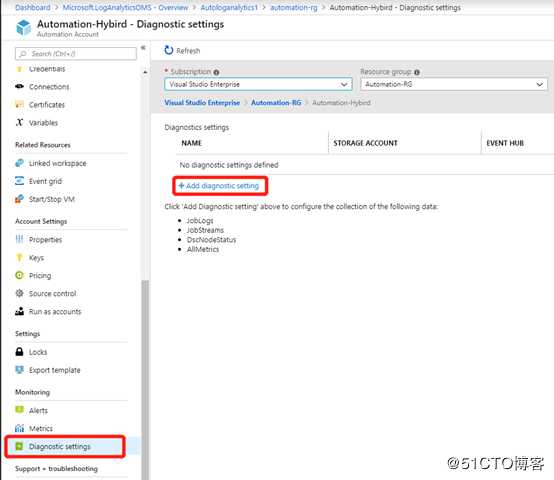Click Microsoft.LogAnalyticsOMS - Overview breadcrumb
Image resolution: width=554 pixels, height=480 pixels.
[125, 7]
